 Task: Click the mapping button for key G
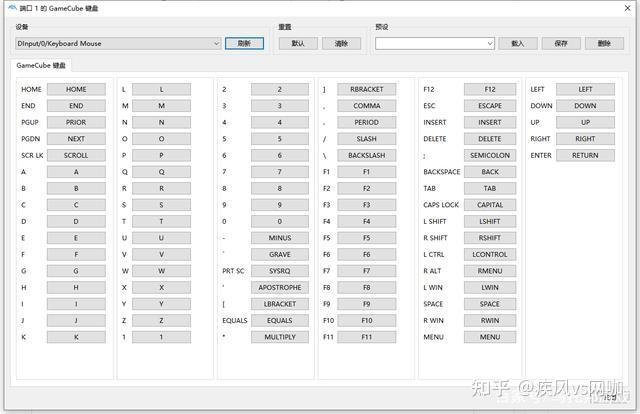tap(76, 271)
